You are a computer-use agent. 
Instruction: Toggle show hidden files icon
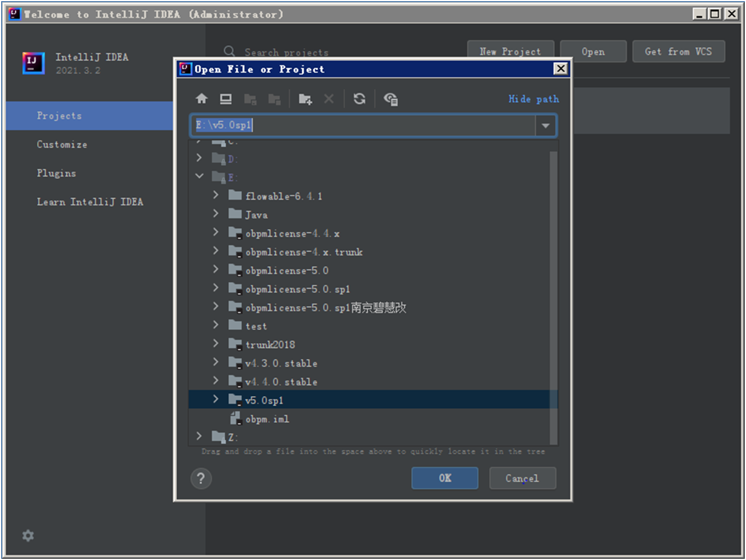tap(391, 99)
